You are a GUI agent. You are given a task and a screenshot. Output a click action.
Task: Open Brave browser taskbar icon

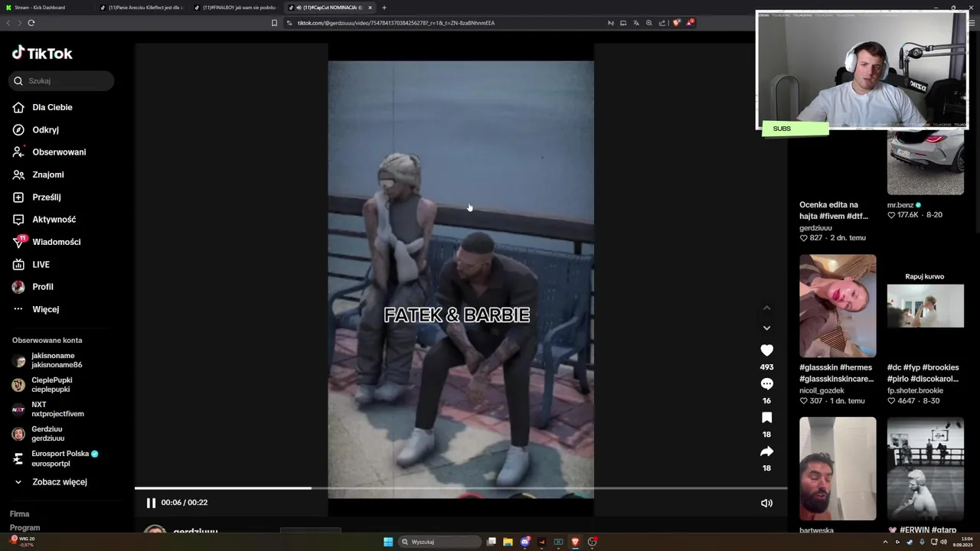pyautogui.click(x=576, y=542)
